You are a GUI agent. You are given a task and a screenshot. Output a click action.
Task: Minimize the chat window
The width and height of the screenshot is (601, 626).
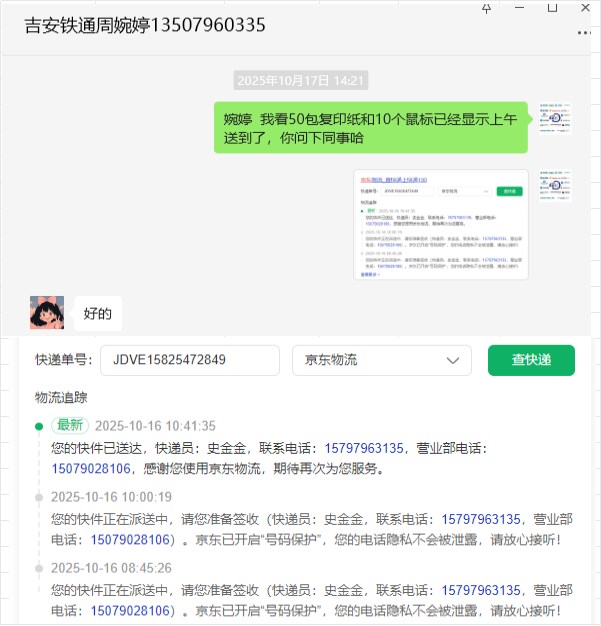[x=519, y=8]
